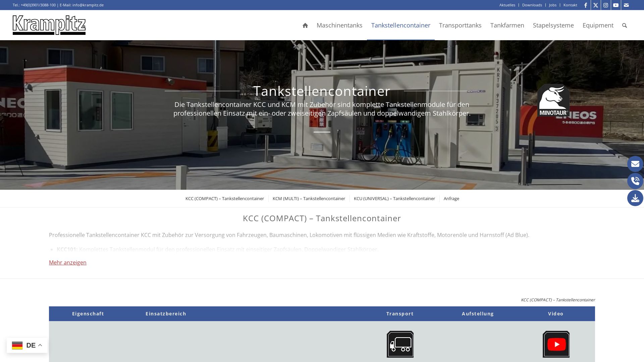Click the italic KCC (COMPACT) table caption

pos(558,300)
